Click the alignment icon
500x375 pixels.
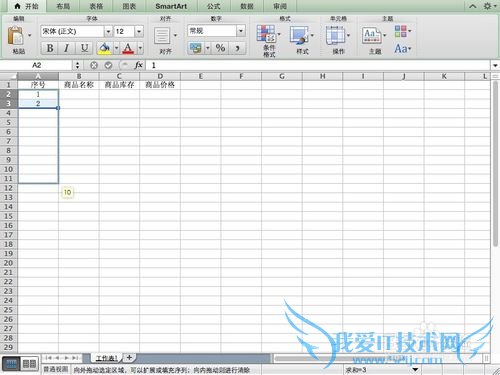pyautogui.click(x=162, y=36)
